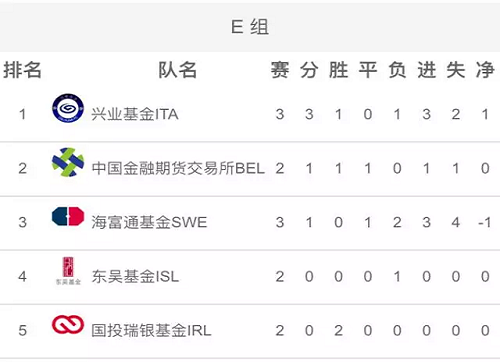Open team 海富通基金SWE
500x362 pixels.
click(149, 222)
